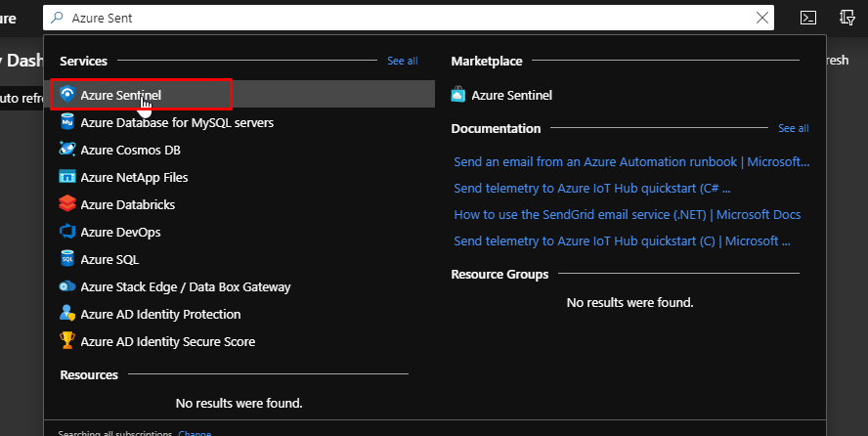Viewport: 868px width, 436px height.
Task: Open Azure Sentinel service icon
Action: click(67, 95)
